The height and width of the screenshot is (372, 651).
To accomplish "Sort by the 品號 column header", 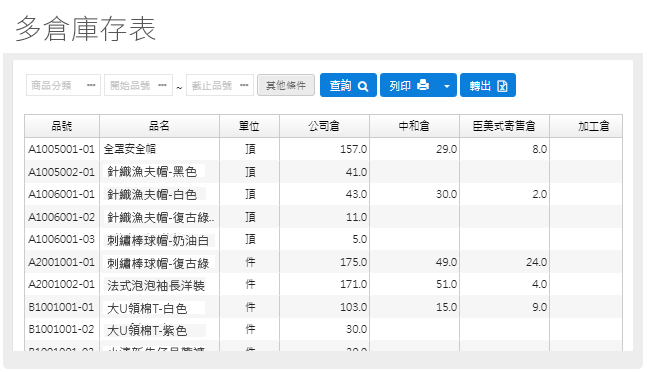I will pos(62,126).
